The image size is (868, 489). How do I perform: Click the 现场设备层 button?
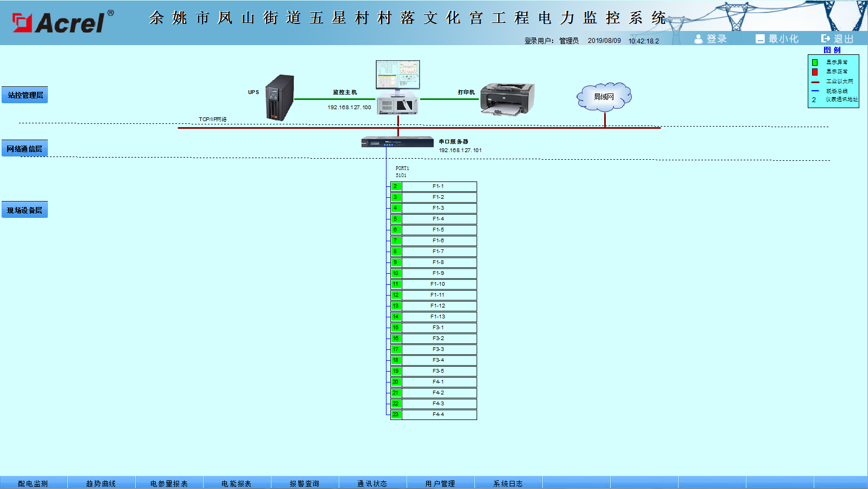coord(25,210)
